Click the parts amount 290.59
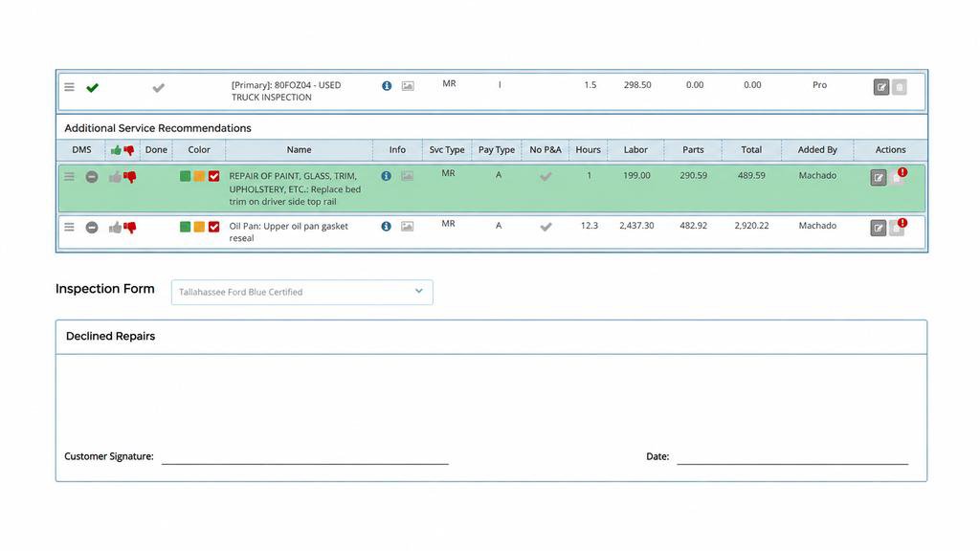 (x=693, y=176)
